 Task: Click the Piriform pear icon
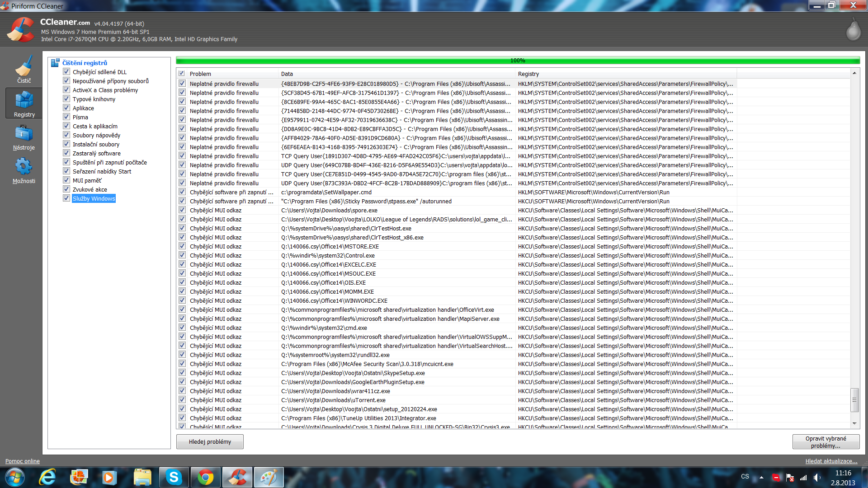tap(853, 30)
